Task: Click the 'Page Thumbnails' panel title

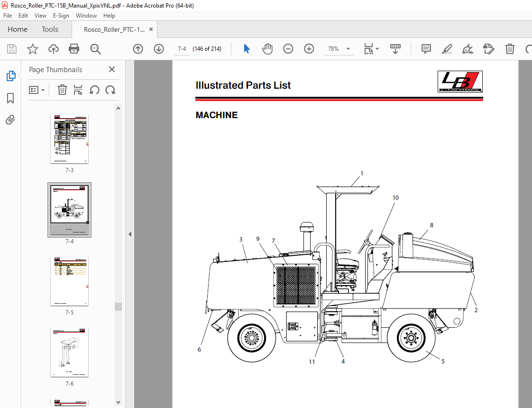Action: [x=55, y=70]
